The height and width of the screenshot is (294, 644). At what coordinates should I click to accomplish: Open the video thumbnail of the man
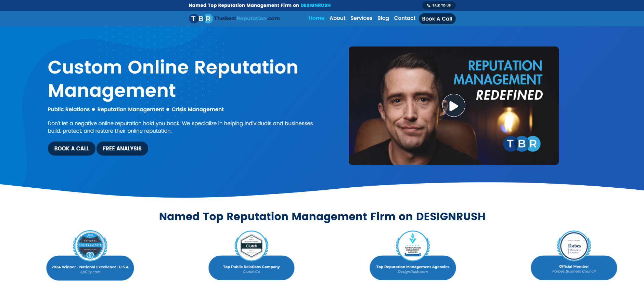pos(454,106)
